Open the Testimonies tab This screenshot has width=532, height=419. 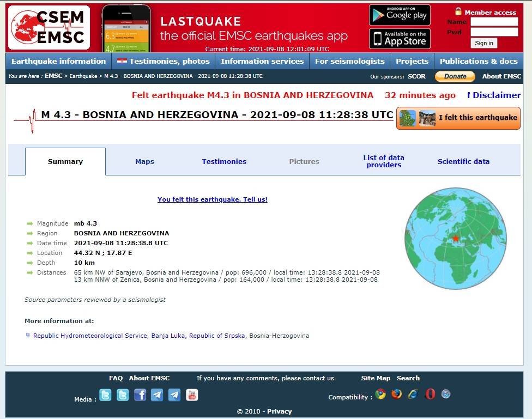click(x=224, y=161)
